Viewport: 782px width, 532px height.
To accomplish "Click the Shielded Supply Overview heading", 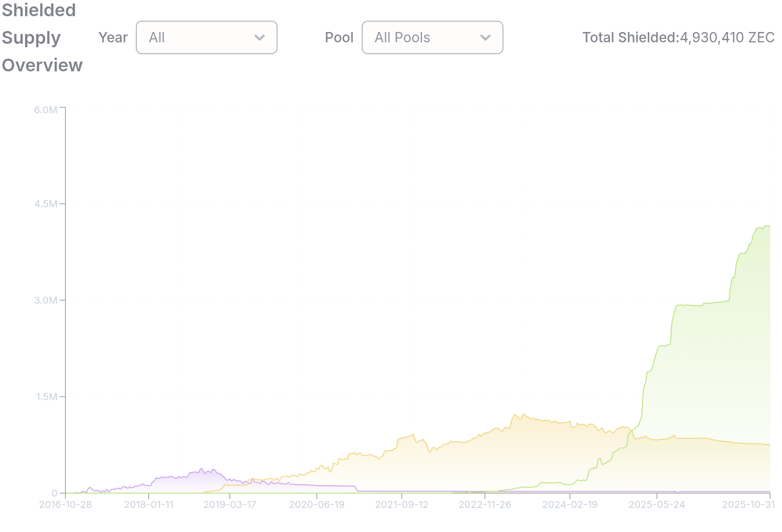I will (42, 37).
